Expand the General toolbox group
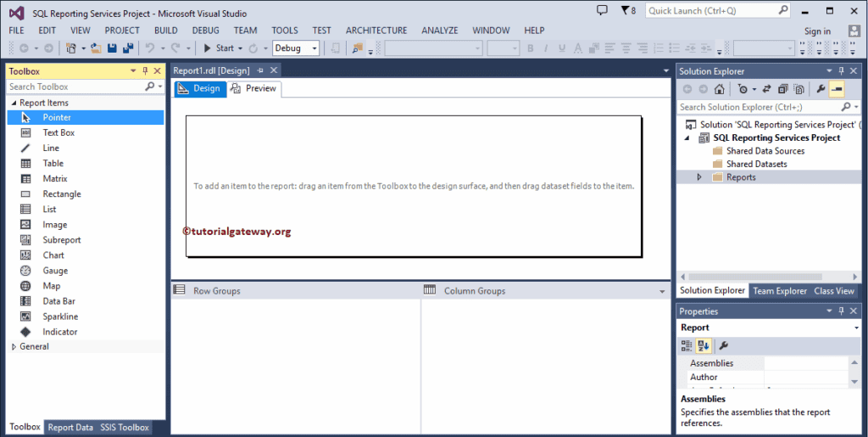The width and height of the screenshot is (868, 437). coord(14,347)
